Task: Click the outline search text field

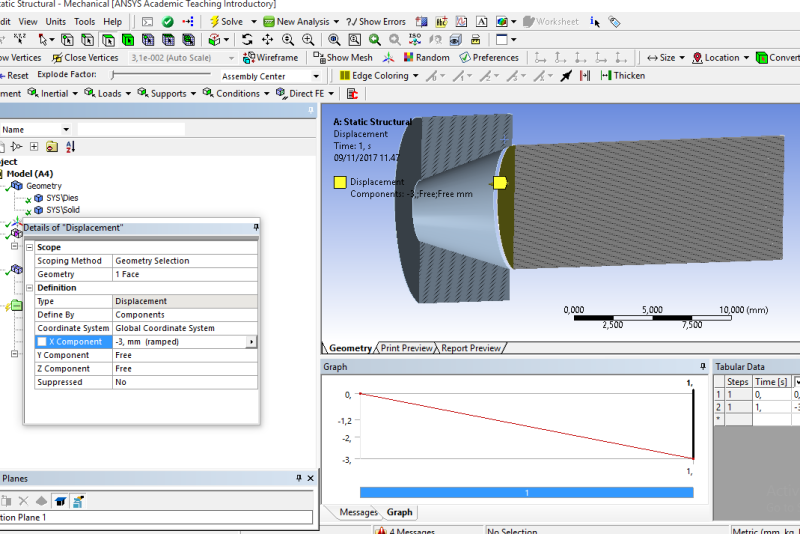Action: [x=131, y=130]
